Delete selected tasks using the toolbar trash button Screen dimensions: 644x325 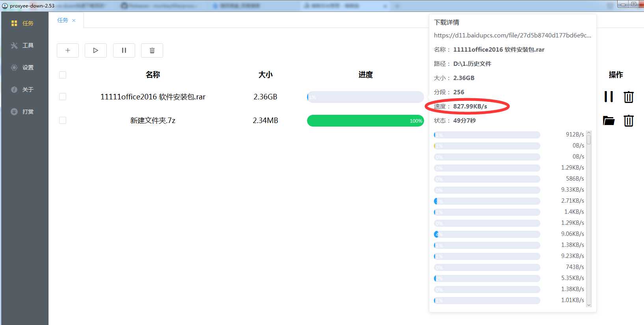tap(152, 50)
